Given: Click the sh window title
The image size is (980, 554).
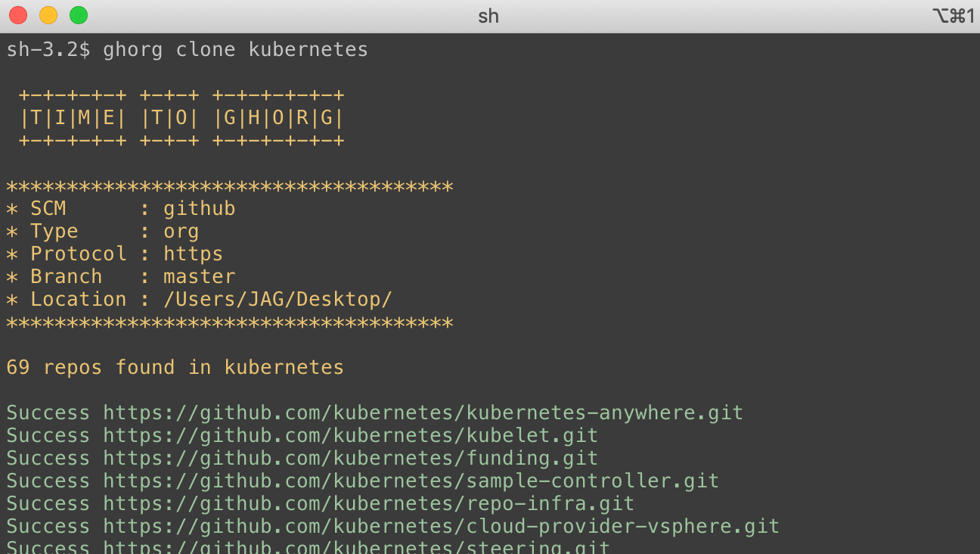Looking at the screenshot, I should coord(488,15).
